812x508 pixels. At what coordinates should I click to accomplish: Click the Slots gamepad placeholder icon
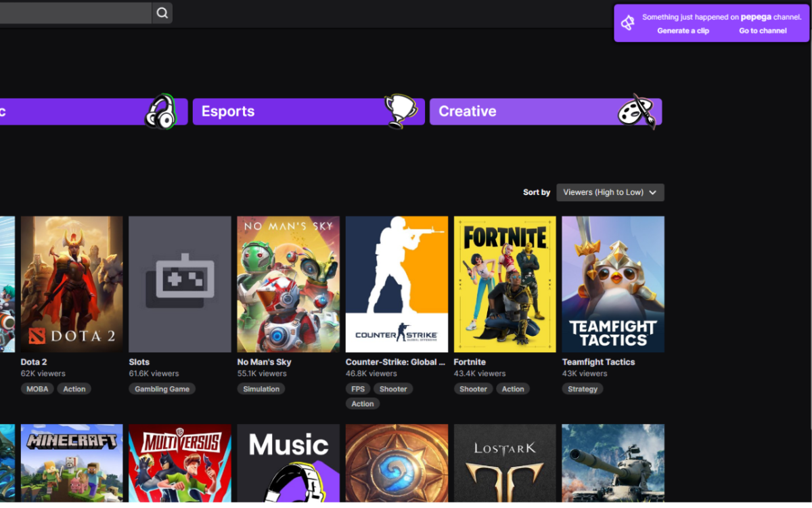(180, 280)
